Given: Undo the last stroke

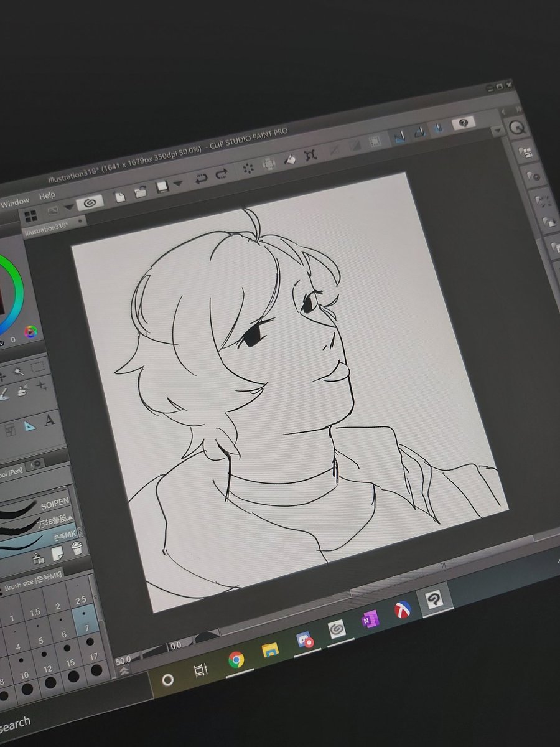Looking at the screenshot, I should tap(201, 180).
